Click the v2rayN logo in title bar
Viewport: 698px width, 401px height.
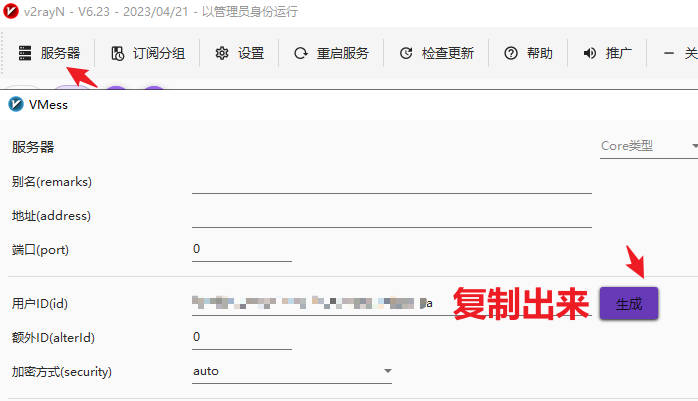point(11,11)
